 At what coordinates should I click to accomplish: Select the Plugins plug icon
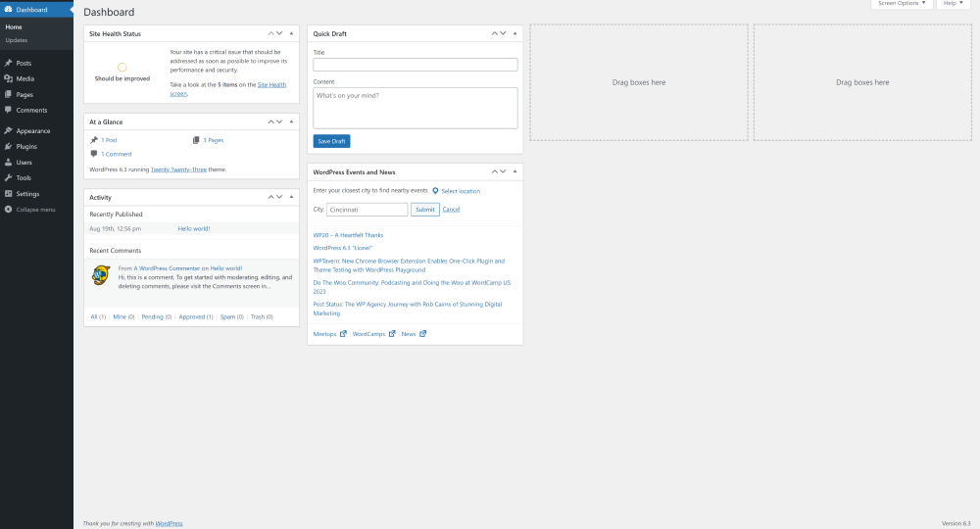8,146
